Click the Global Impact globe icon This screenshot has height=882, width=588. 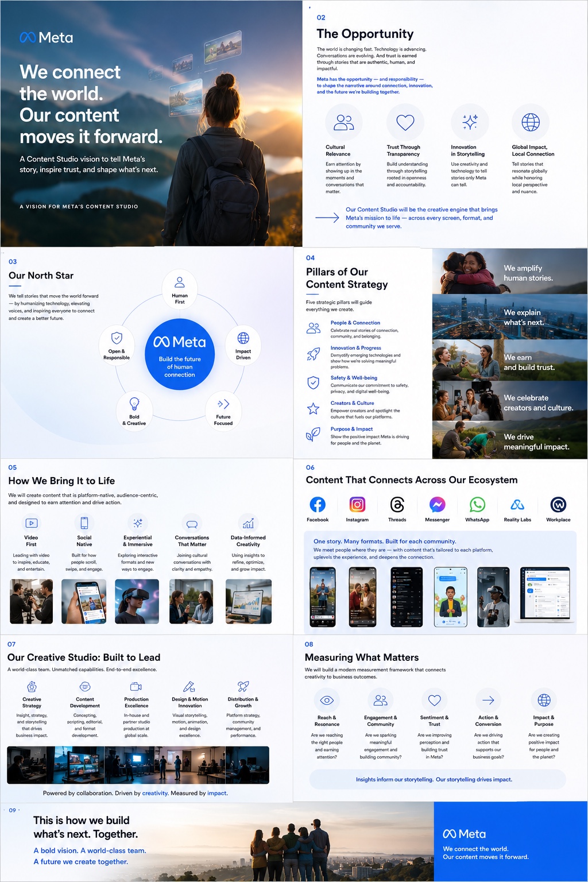pyautogui.click(x=531, y=122)
